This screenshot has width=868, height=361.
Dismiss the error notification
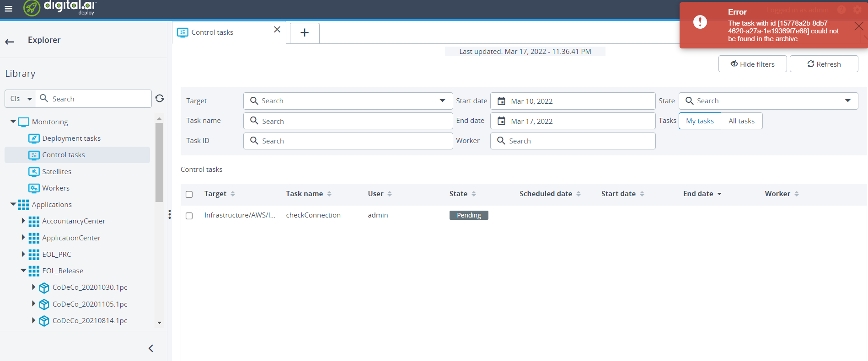click(x=858, y=27)
